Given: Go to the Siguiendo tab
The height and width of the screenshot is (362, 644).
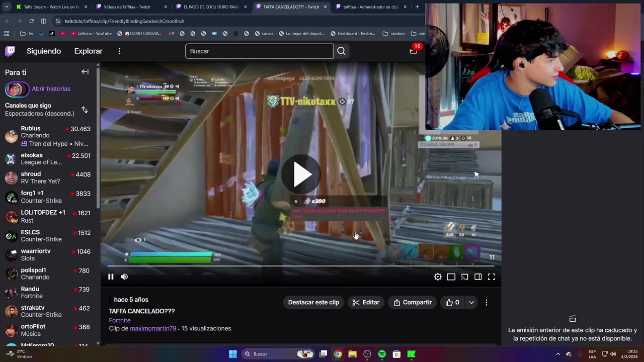Looking at the screenshot, I should click(44, 51).
